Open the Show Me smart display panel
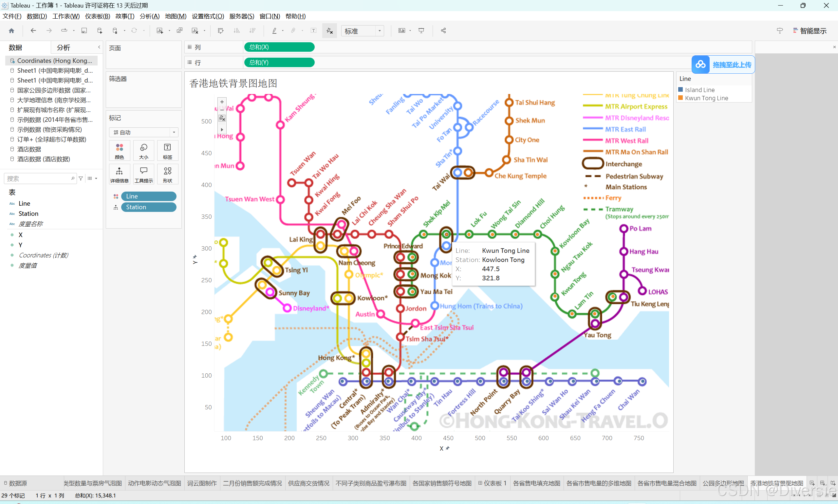Screen dimensions: 838x504 pyautogui.click(x=810, y=30)
